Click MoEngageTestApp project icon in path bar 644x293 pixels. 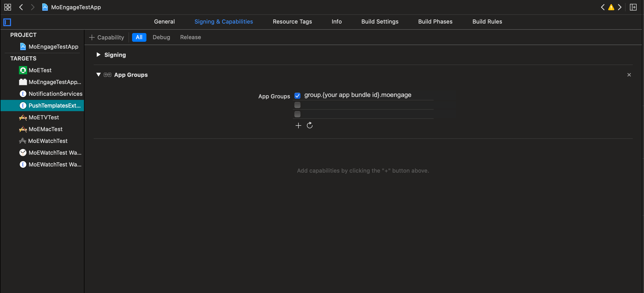click(x=45, y=7)
